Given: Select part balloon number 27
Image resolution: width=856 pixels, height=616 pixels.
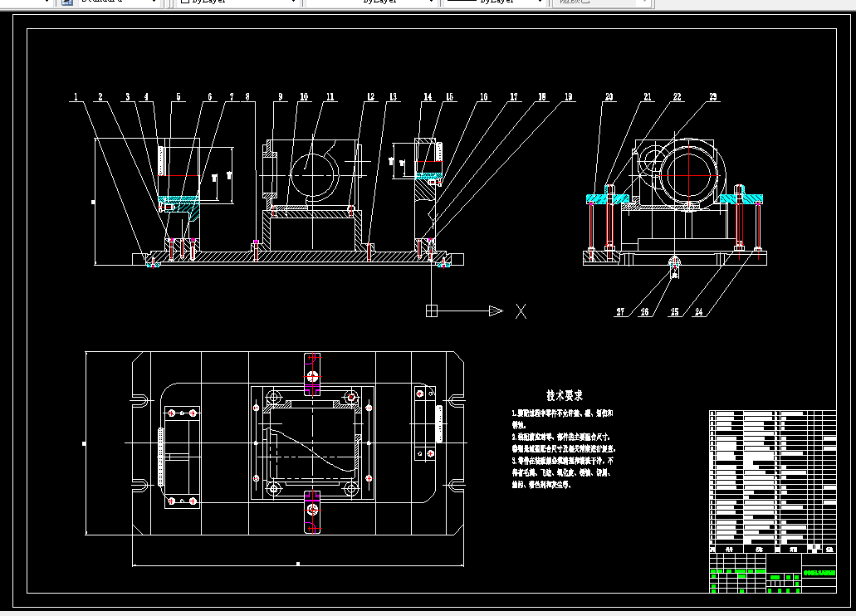Looking at the screenshot, I should point(620,312).
